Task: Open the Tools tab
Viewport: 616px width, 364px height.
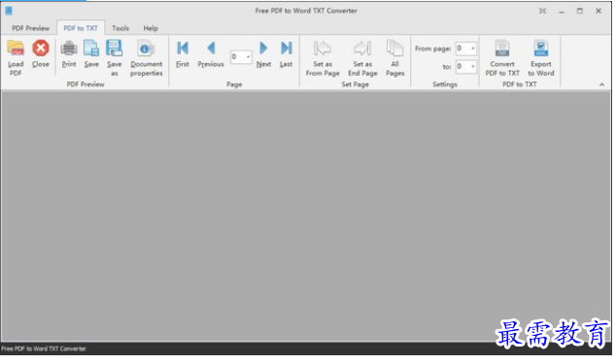Action: point(120,28)
